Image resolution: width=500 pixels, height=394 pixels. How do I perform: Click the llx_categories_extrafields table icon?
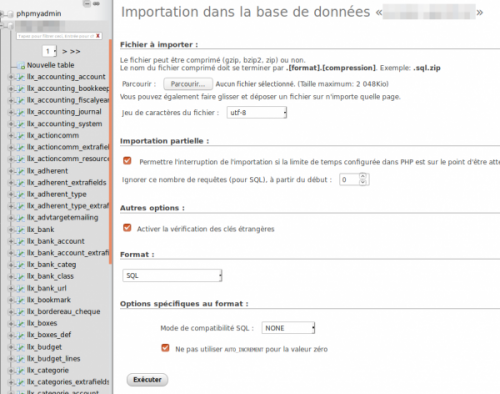21,382
